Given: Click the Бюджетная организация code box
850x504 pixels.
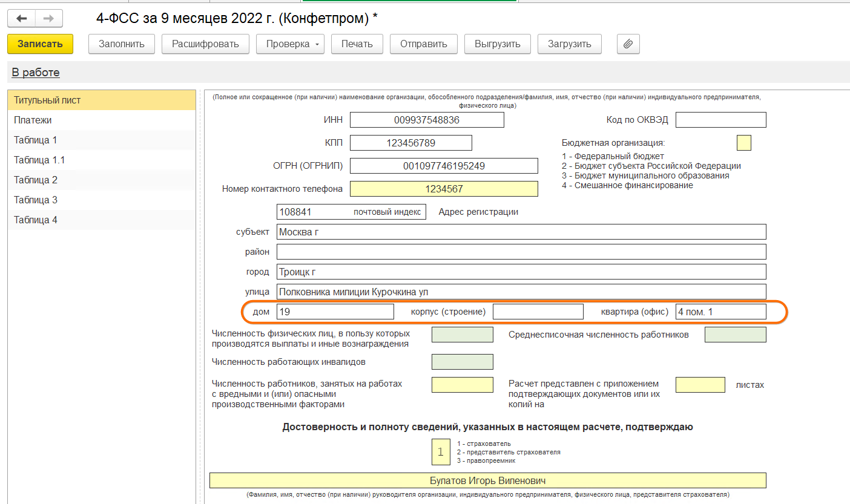Looking at the screenshot, I should click(x=744, y=143).
